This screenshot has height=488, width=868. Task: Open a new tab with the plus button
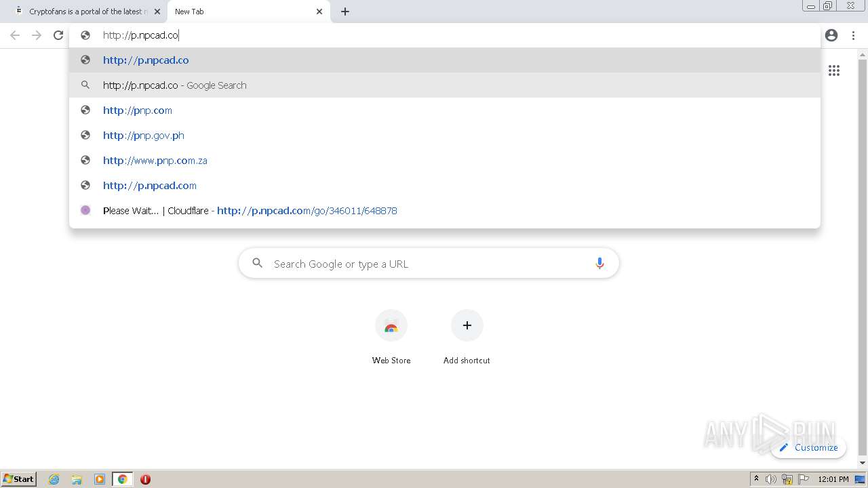pyautogui.click(x=345, y=12)
